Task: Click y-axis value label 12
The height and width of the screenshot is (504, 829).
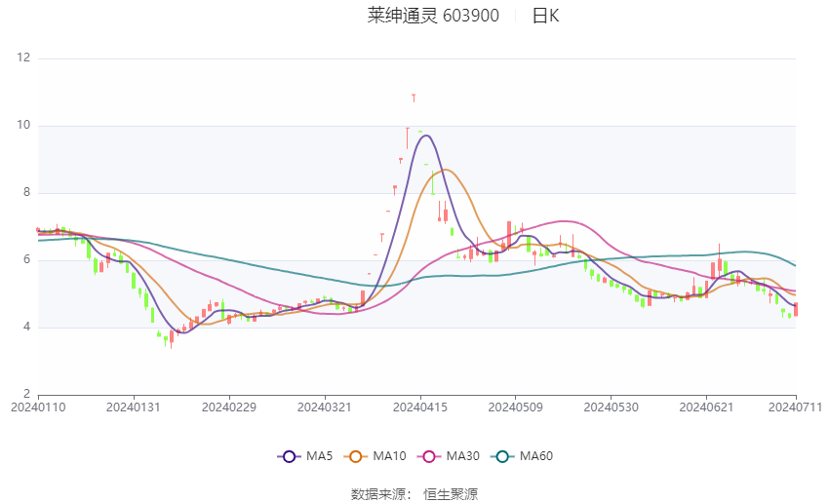Action: coord(23,58)
